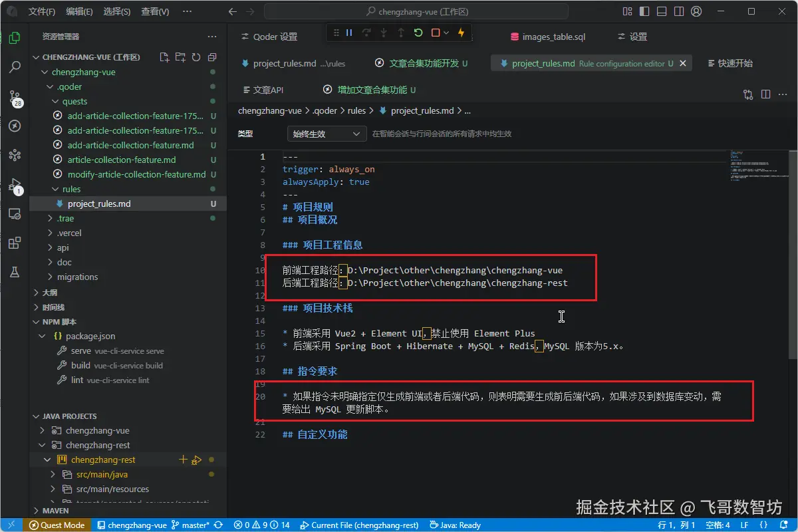This screenshot has height=532, width=798.
Task: Open Source Control view with 28 badge
Action: coord(14,98)
